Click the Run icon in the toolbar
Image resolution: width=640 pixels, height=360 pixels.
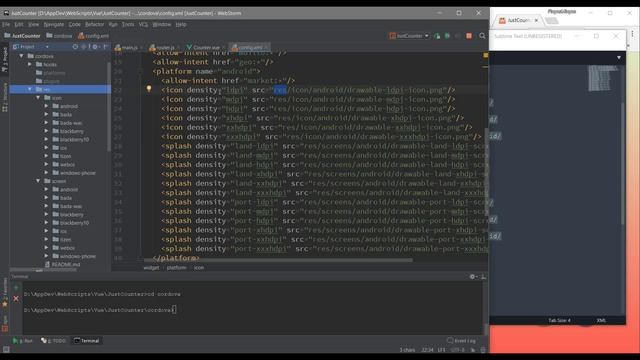point(437,36)
